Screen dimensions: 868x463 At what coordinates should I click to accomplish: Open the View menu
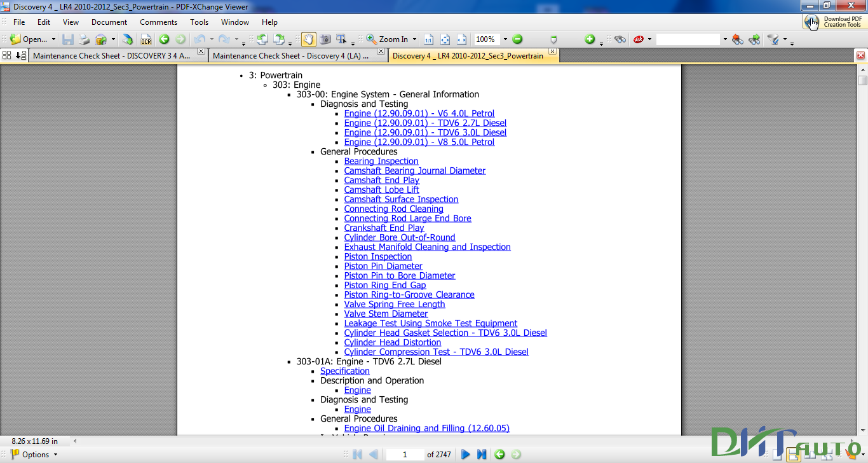[x=71, y=22]
